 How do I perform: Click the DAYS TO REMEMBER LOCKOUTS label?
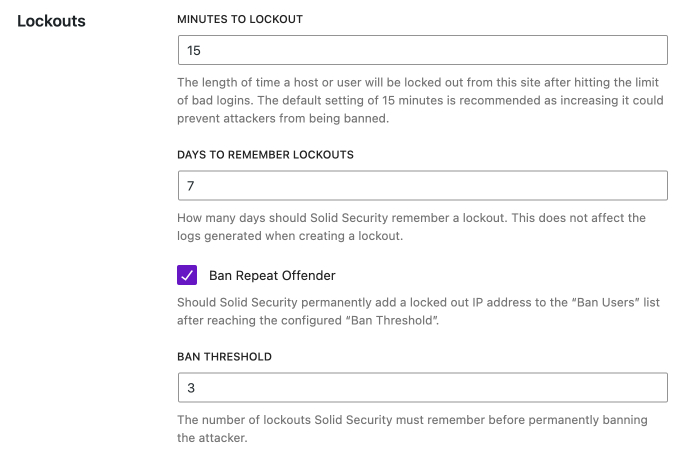click(265, 155)
